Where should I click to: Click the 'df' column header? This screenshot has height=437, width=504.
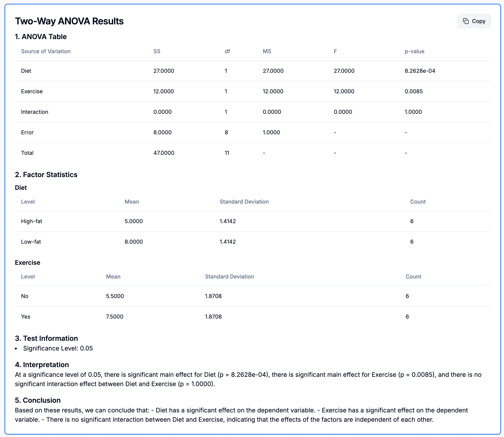click(227, 51)
